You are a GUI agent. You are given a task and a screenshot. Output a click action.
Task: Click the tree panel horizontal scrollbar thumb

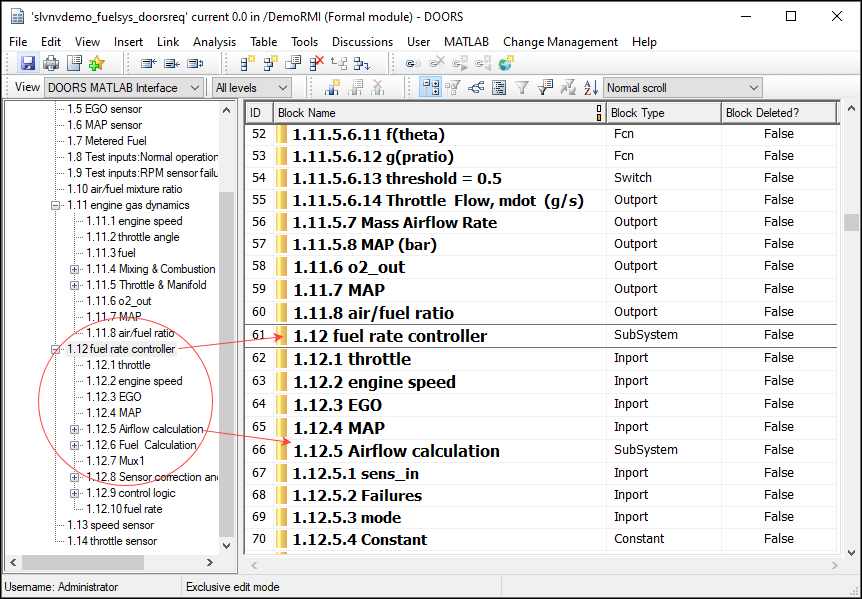(x=82, y=563)
